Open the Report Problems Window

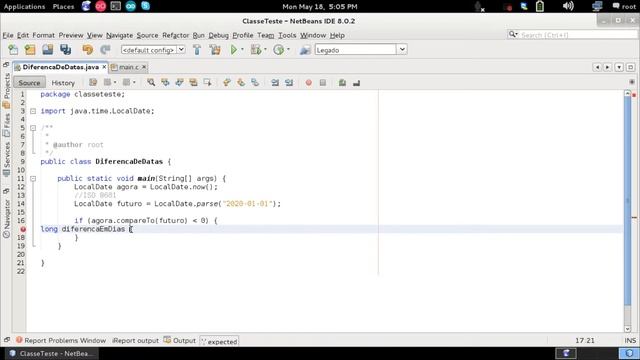(x=60, y=340)
